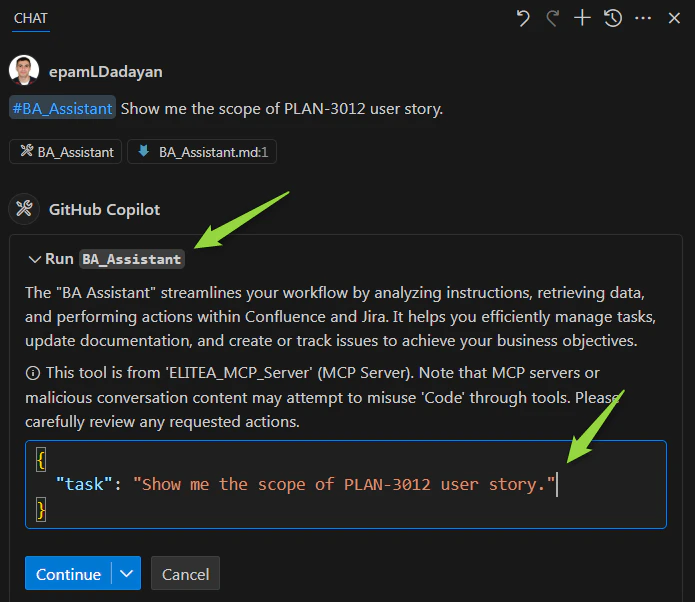The width and height of the screenshot is (695, 602).
Task: Click the tool input JSON editor
Action: pos(346,484)
